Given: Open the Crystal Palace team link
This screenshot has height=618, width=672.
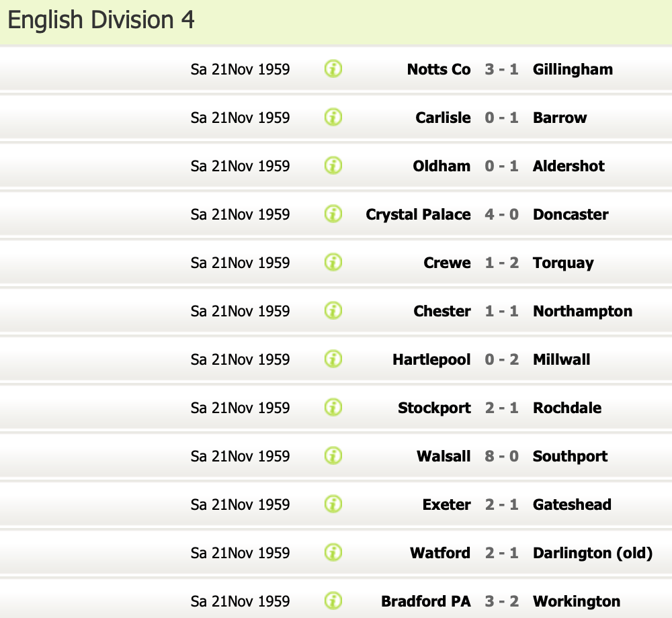Looking at the screenshot, I should (418, 215).
